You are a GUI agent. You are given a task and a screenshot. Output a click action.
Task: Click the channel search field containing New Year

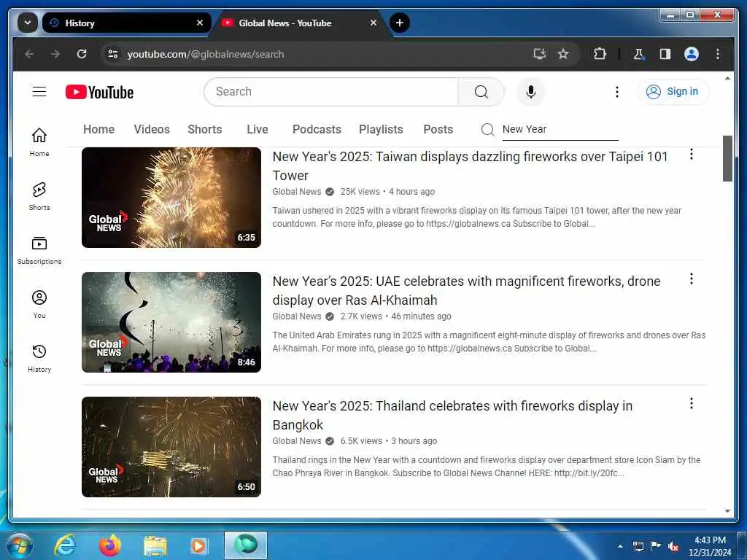560,129
